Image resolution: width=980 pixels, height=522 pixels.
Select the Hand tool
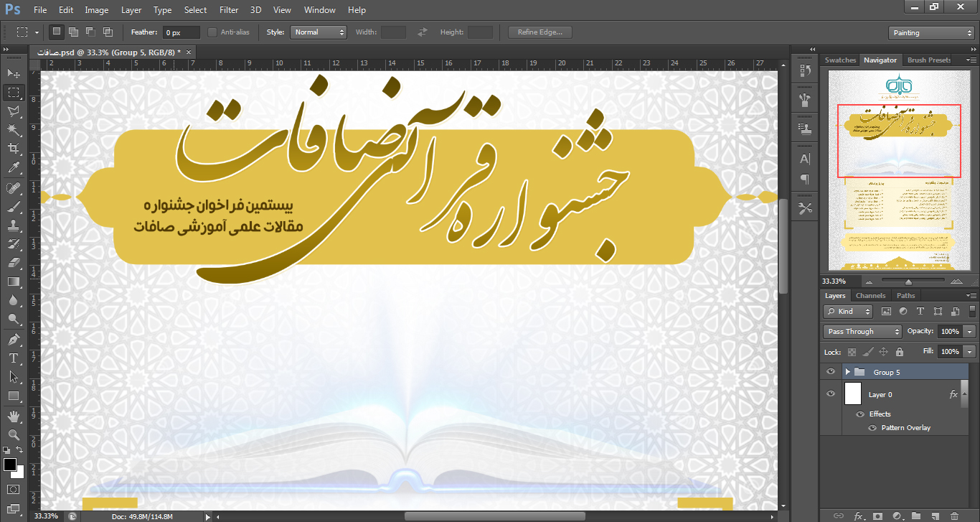(x=13, y=416)
